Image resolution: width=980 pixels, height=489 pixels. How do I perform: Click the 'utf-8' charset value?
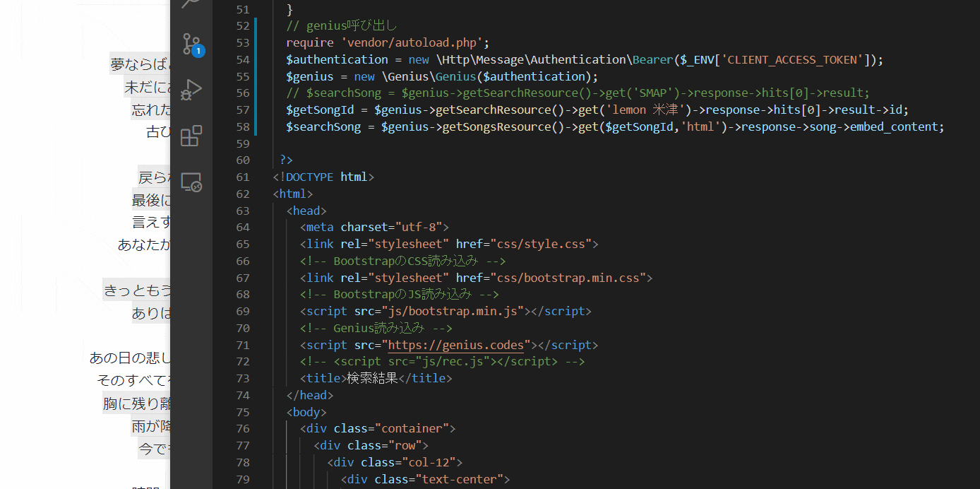[x=422, y=227]
